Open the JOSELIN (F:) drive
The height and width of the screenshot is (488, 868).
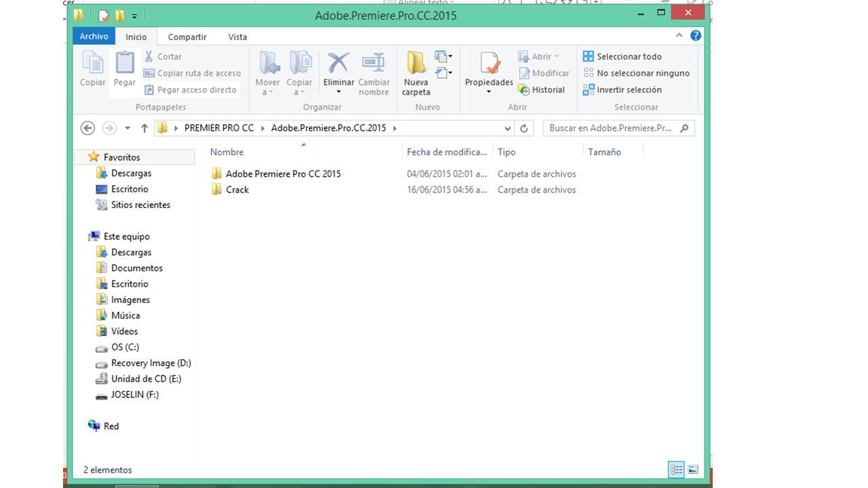point(134,394)
